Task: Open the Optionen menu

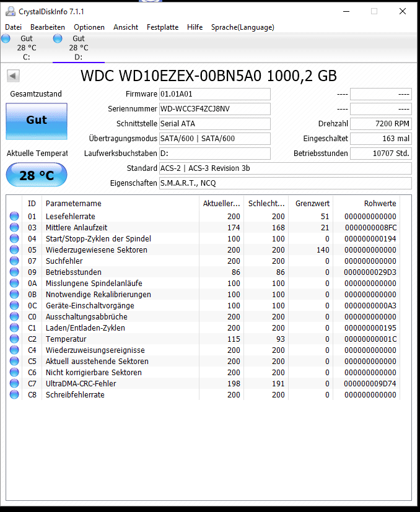Action: point(89,27)
